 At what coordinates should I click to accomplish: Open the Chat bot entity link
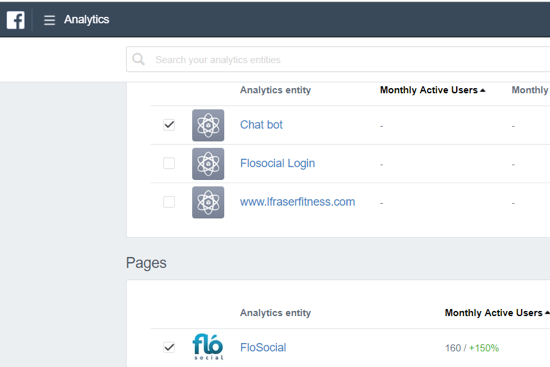(x=261, y=125)
